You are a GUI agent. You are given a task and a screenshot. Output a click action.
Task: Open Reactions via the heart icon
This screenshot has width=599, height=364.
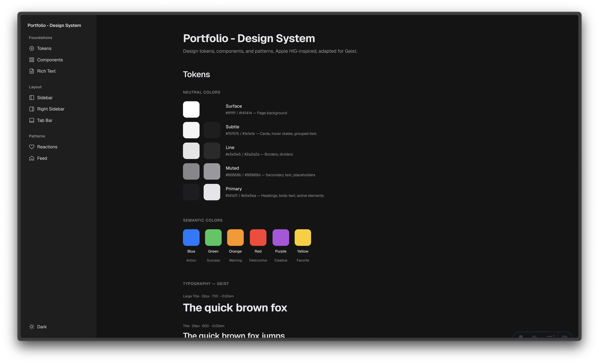[x=32, y=147]
